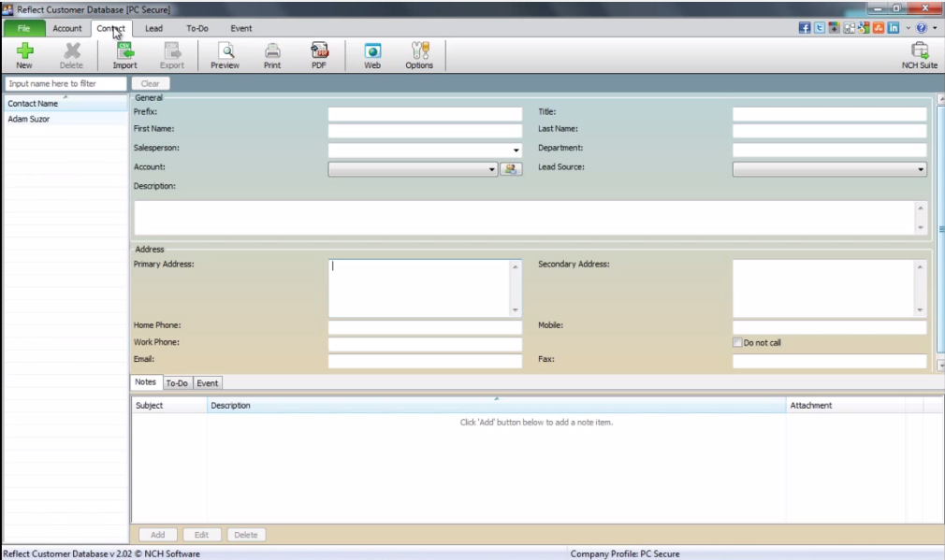Share via the LinkedIn icon

(894, 28)
